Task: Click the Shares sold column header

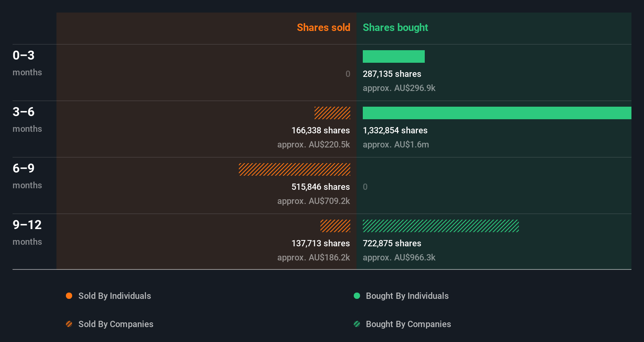Action: [323, 27]
